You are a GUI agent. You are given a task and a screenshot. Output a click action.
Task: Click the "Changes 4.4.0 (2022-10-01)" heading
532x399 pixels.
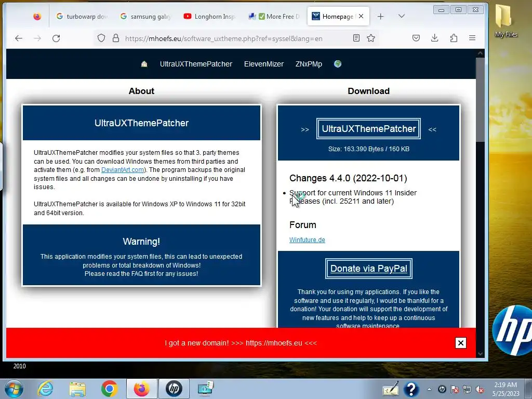tap(348, 178)
